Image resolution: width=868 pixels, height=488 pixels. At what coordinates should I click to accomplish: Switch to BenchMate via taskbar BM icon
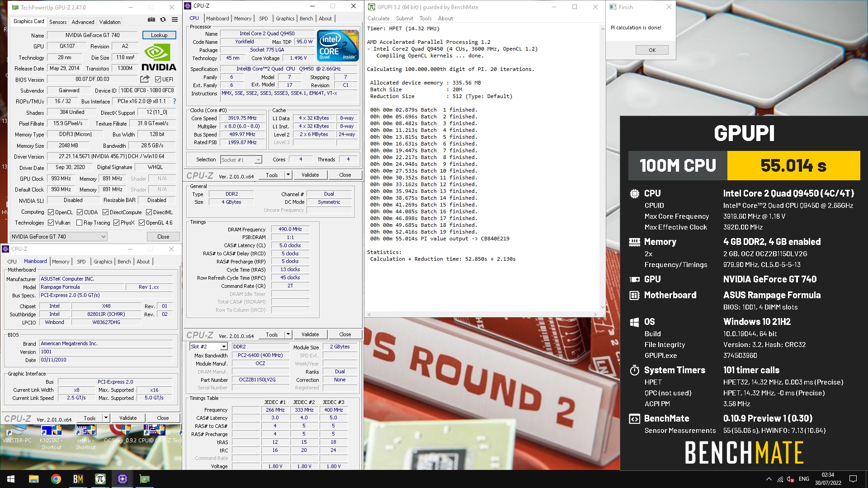click(78, 479)
